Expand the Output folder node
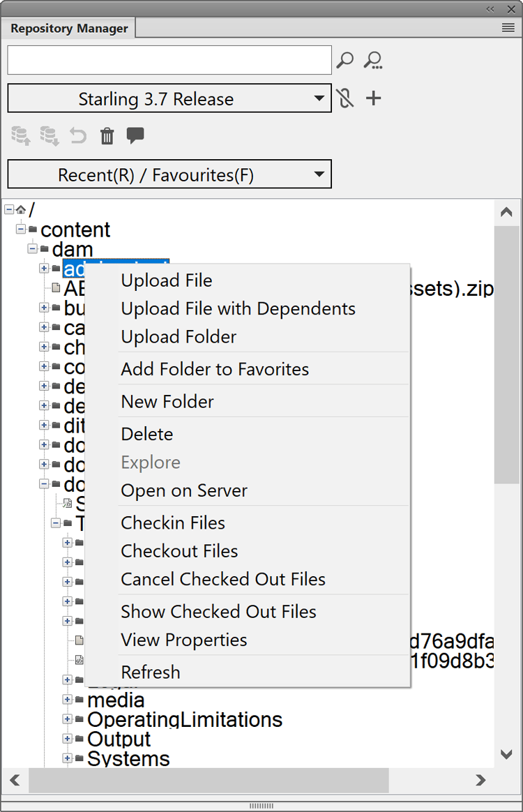The height and width of the screenshot is (812, 523). point(68,739)
